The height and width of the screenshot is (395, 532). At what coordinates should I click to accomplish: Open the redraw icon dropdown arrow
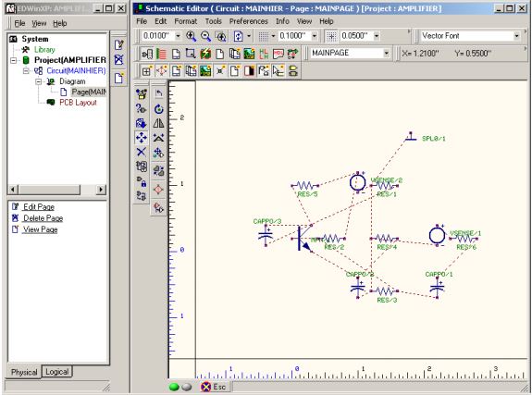pos(249,36)
